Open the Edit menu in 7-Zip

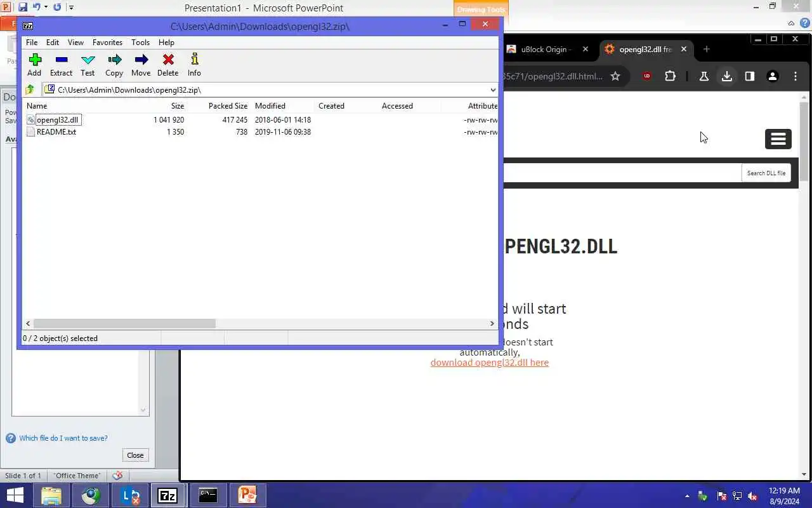[53, 43]
